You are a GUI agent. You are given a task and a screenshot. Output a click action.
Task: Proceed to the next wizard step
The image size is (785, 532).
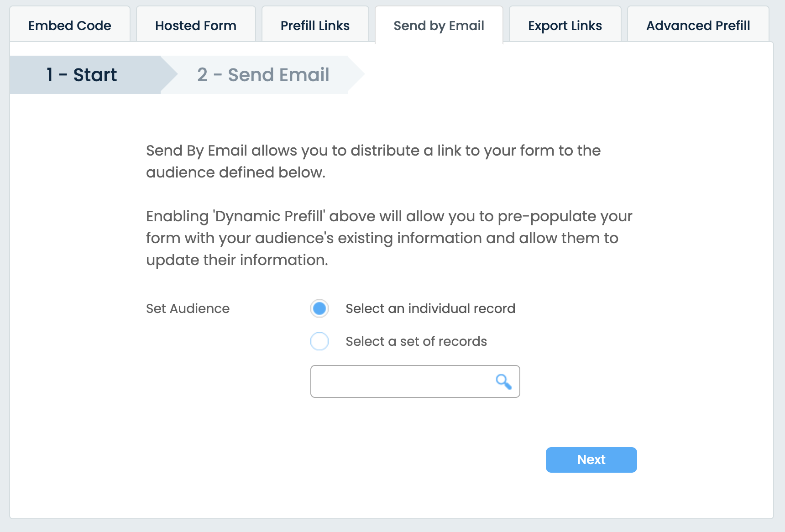(x=591, y=459)
